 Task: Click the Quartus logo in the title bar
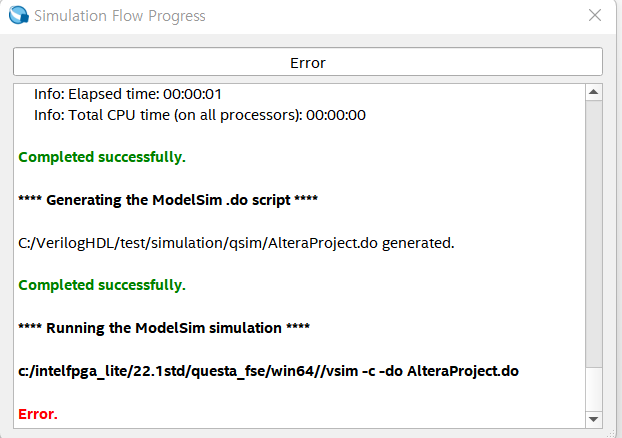[x=17, y=16]
